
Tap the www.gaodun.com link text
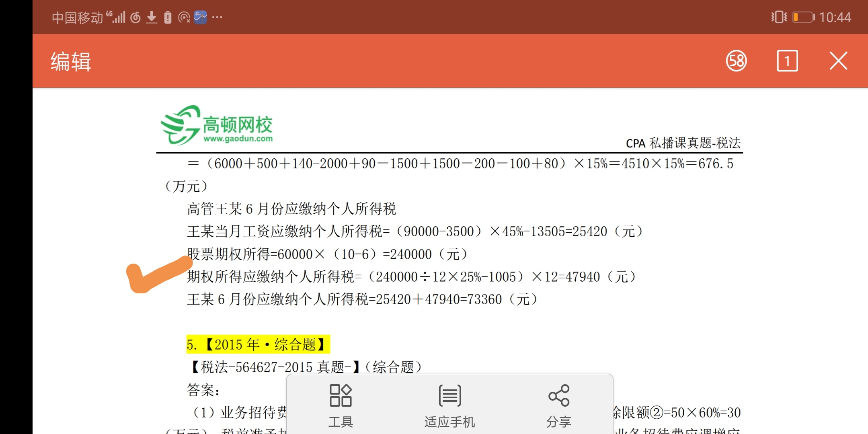[x=238, y=139]
